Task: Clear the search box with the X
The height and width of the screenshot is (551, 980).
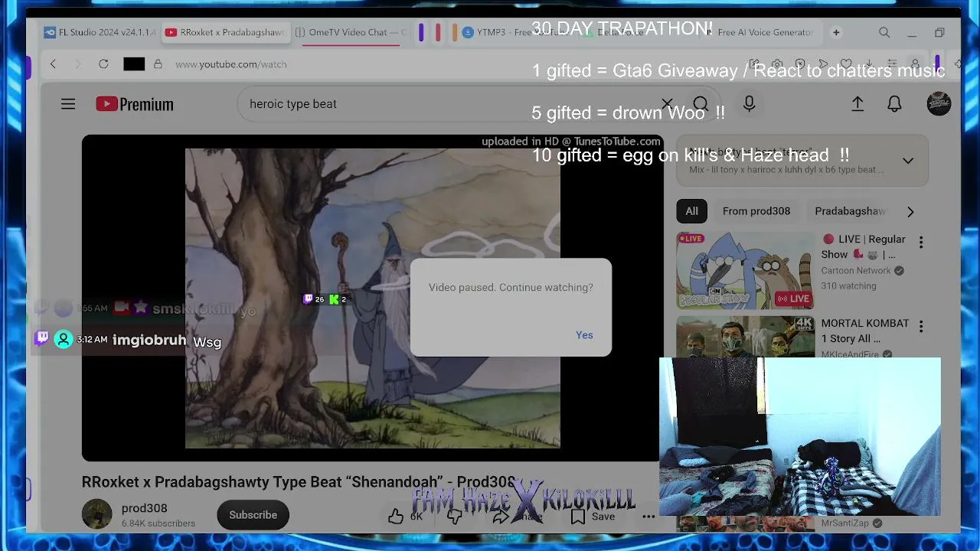Action: [x=667, y=104]
